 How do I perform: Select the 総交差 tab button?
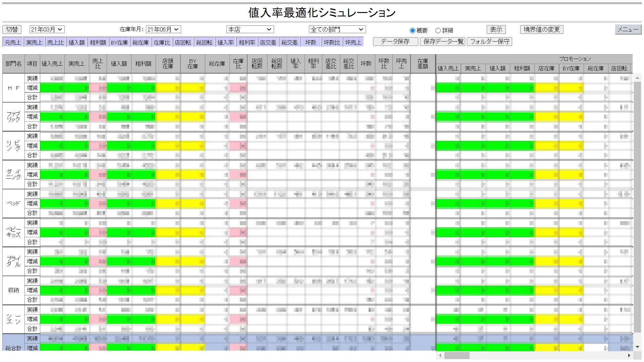(290, 42)
